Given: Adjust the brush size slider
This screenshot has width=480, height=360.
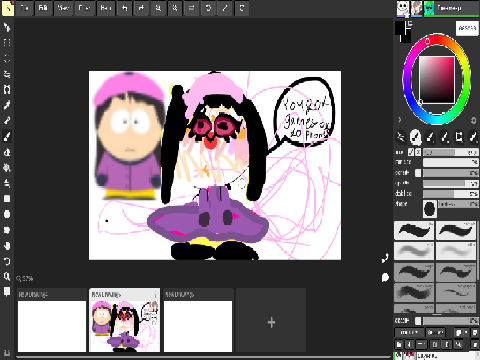Looking at the screenshot, I should point(451,152).
